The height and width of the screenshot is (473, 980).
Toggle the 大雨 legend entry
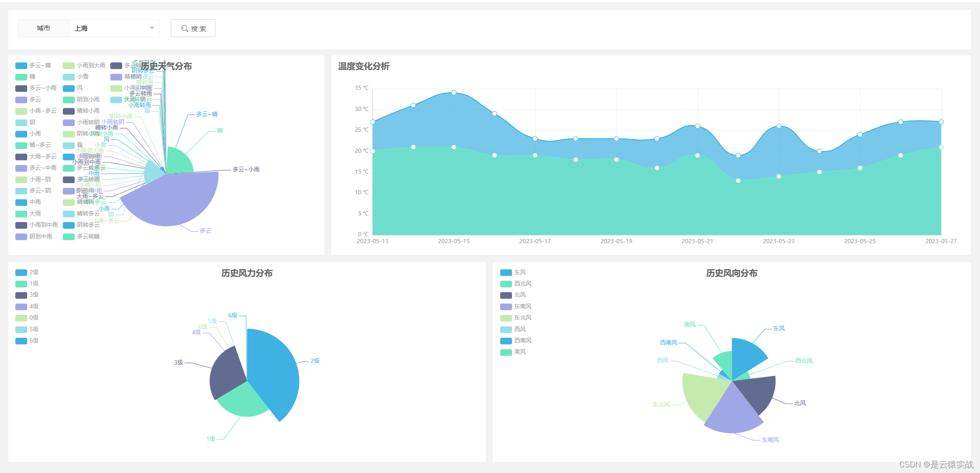tap(28, 213)
